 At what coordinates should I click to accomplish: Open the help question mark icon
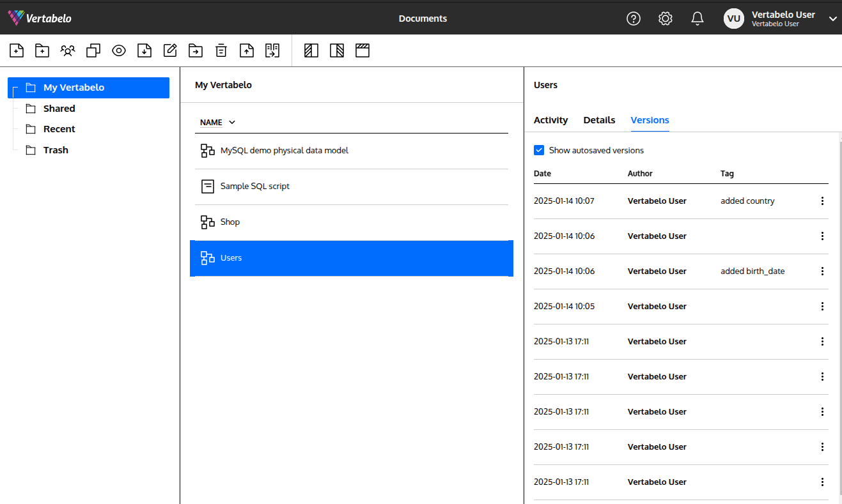pyautogui.click(x=633, y=19)
